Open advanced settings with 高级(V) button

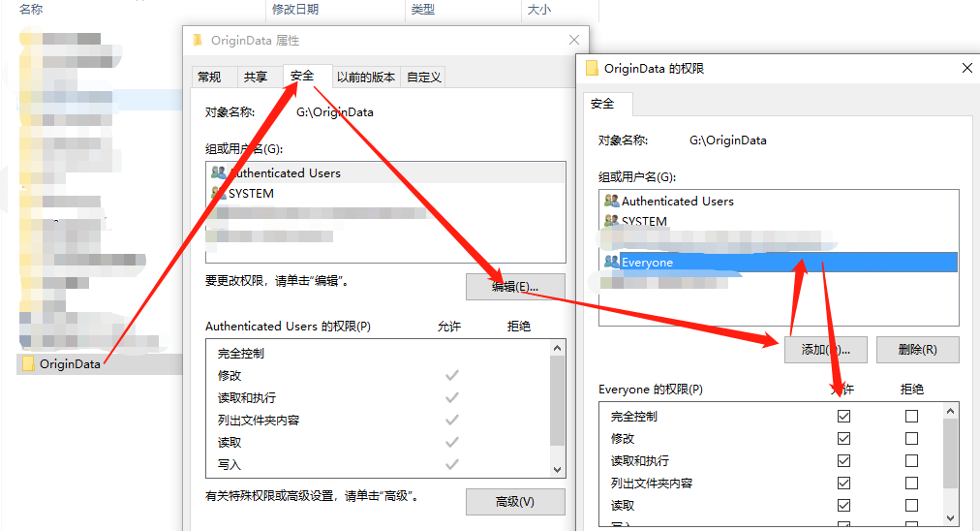coord(515,502)
